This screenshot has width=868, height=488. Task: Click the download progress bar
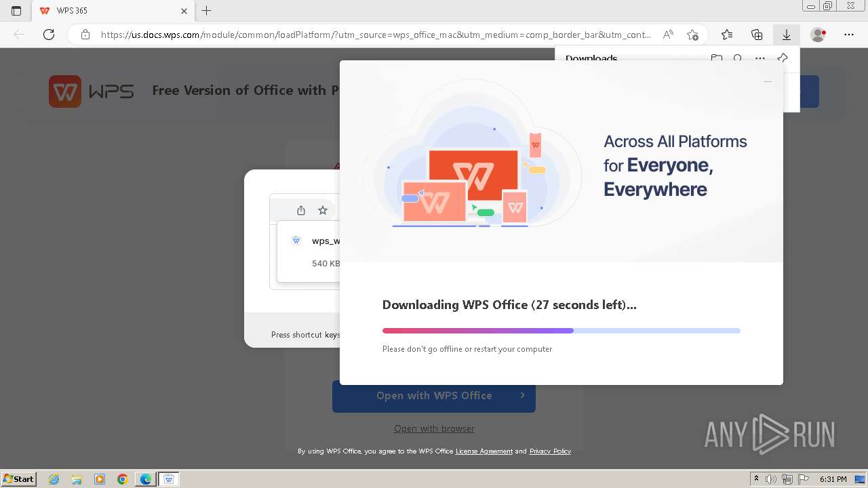click(561, 331)
